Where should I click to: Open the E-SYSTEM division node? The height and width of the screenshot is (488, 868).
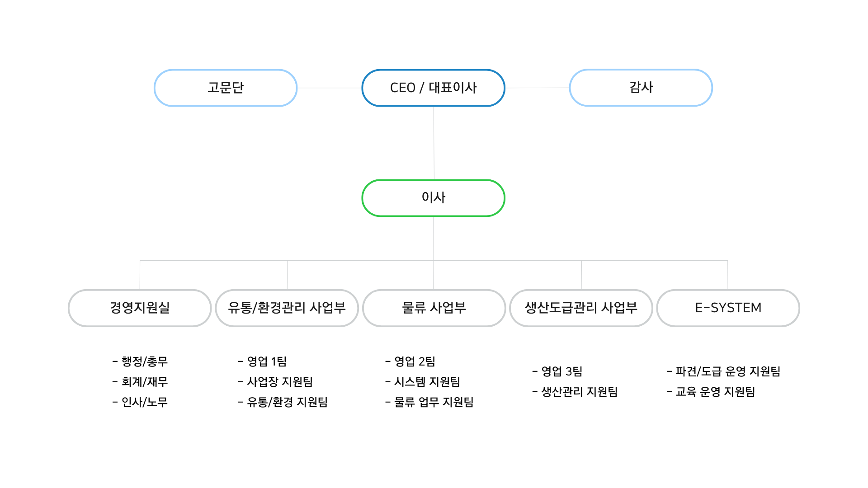click(728, 308)
